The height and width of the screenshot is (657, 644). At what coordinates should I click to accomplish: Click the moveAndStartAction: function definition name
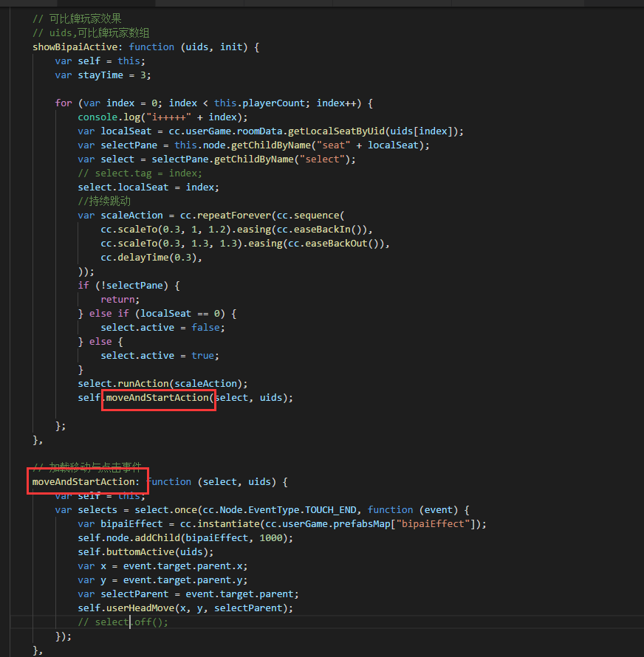pyautogui.click(x=86, y=482)
